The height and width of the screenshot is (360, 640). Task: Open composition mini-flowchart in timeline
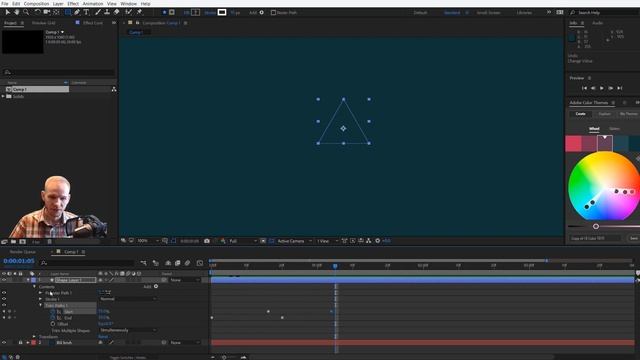tap(143, 263)
